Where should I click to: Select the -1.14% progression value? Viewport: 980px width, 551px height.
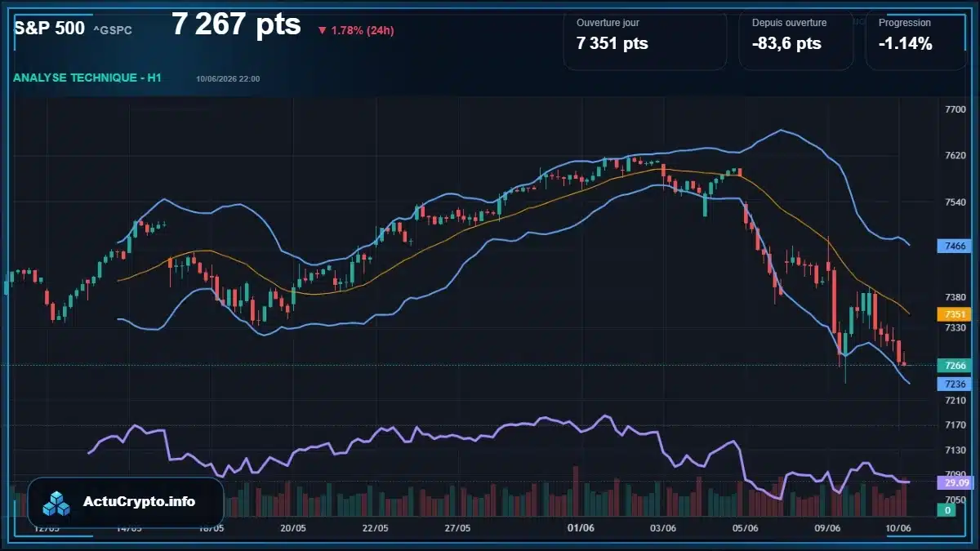coord(906,44)
